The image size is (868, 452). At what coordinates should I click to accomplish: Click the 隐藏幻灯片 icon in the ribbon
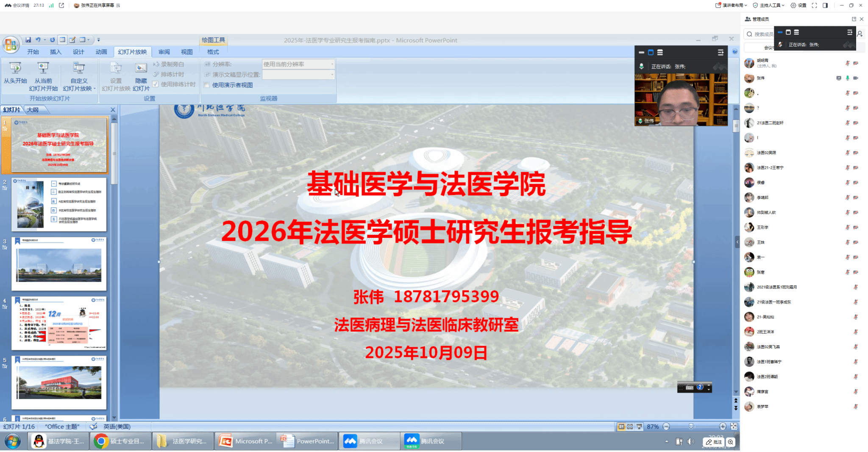pyautogui.click(x=141, y=68)
